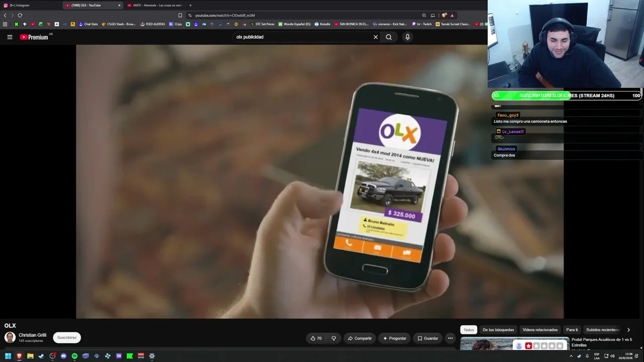Select the 'Todos' filter chip
This screenshot has width=644, height=362.
[469, 330]
